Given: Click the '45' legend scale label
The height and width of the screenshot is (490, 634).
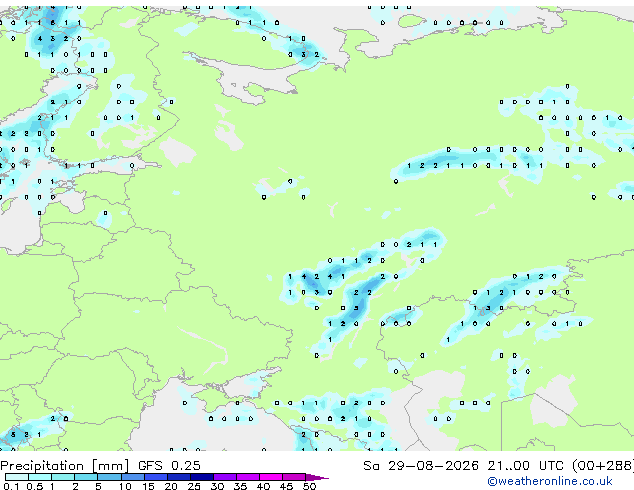Looking at the screenshot, I should (x=286, y=486).
